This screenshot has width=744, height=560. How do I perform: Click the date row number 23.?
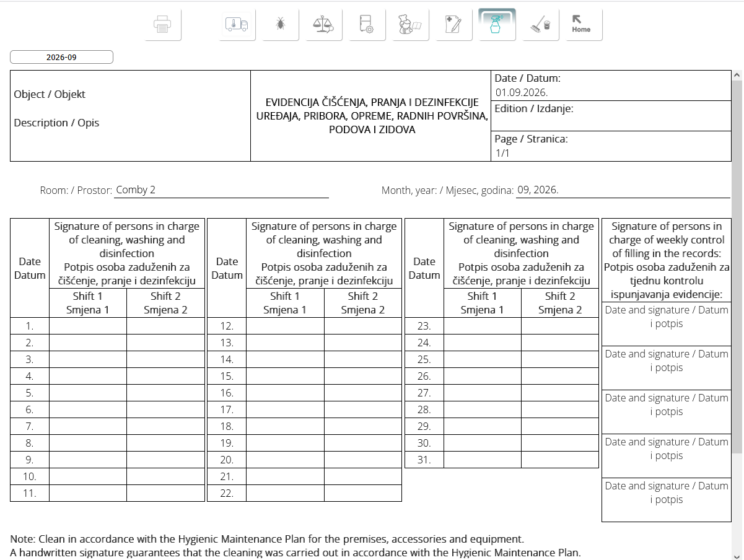pos(424,326)
